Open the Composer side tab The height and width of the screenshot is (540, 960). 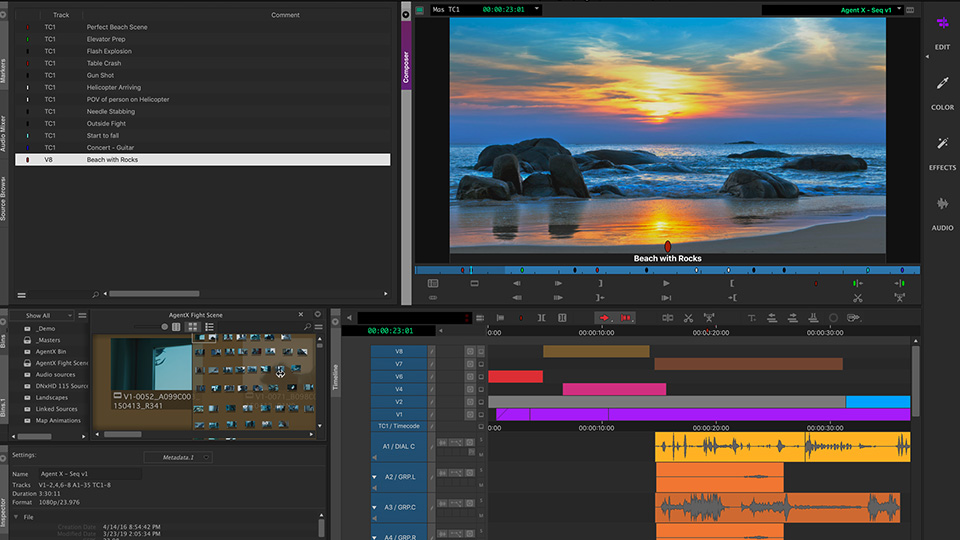pos(406,59)
